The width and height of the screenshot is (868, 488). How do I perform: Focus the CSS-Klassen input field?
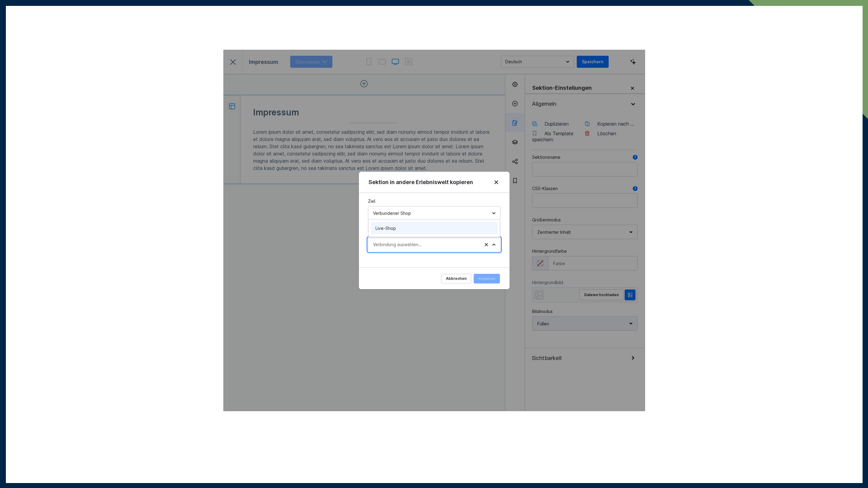585,201
